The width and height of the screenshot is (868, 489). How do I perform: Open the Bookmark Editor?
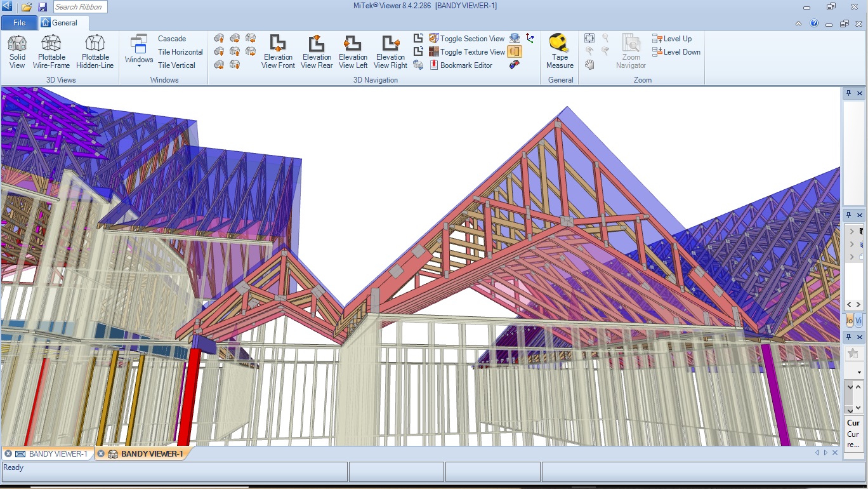(461, 65)
